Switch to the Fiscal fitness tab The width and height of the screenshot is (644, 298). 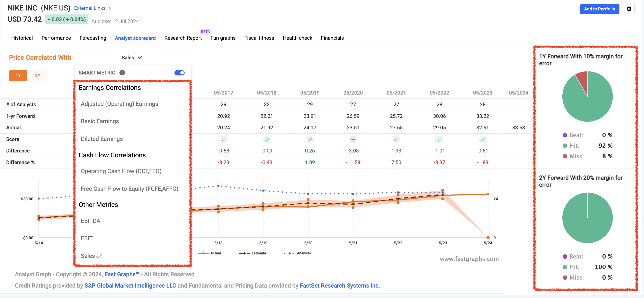click(x=259, y=38)
